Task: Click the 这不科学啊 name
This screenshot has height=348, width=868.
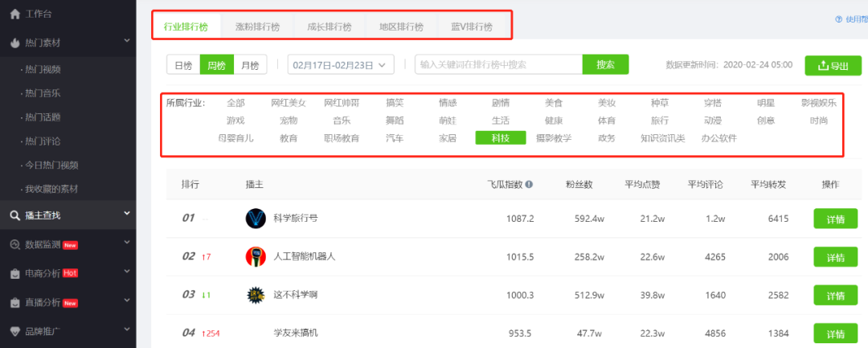Action: point(296,296)
